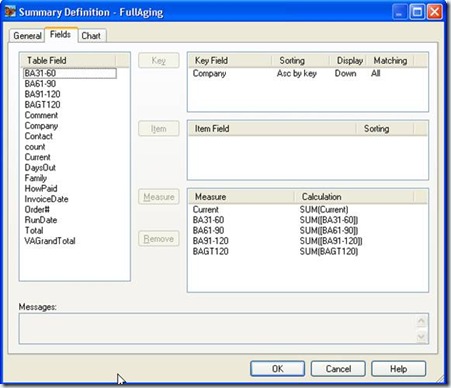Select Company in the Table Field list

(41, 126)
